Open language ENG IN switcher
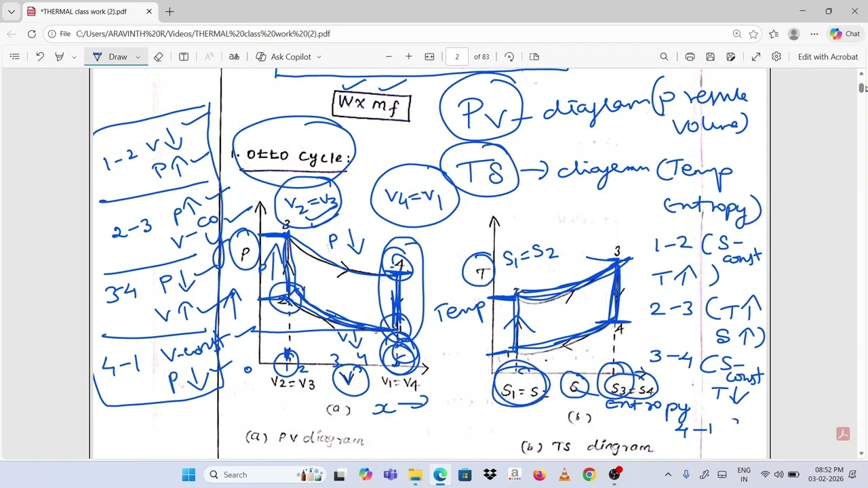 click(744, 474)
